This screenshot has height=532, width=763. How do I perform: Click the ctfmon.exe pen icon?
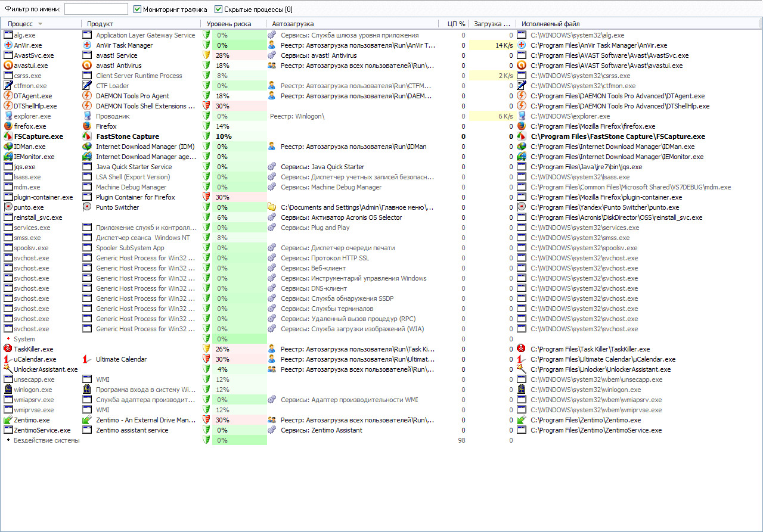[x=8, y=86]
